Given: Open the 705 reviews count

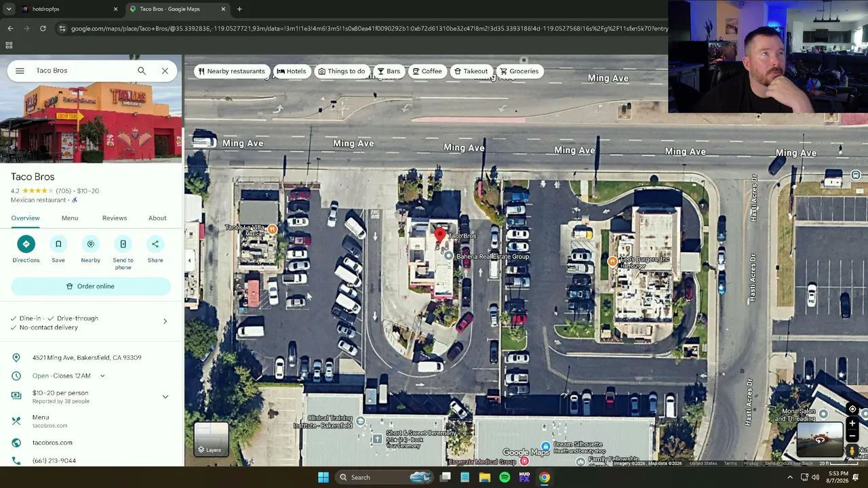Looking at the screenshot, I should pos(64,191).
